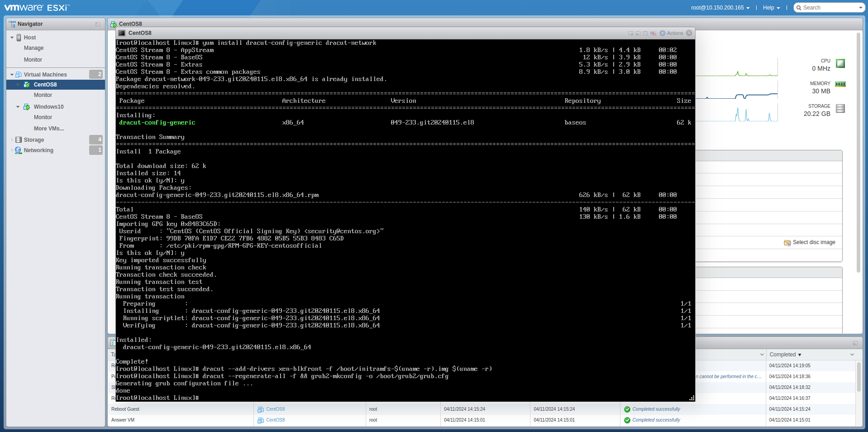Click the Virtual Machines count badge
The height and width of the screenshot is (432, 868).
(96, 74)
